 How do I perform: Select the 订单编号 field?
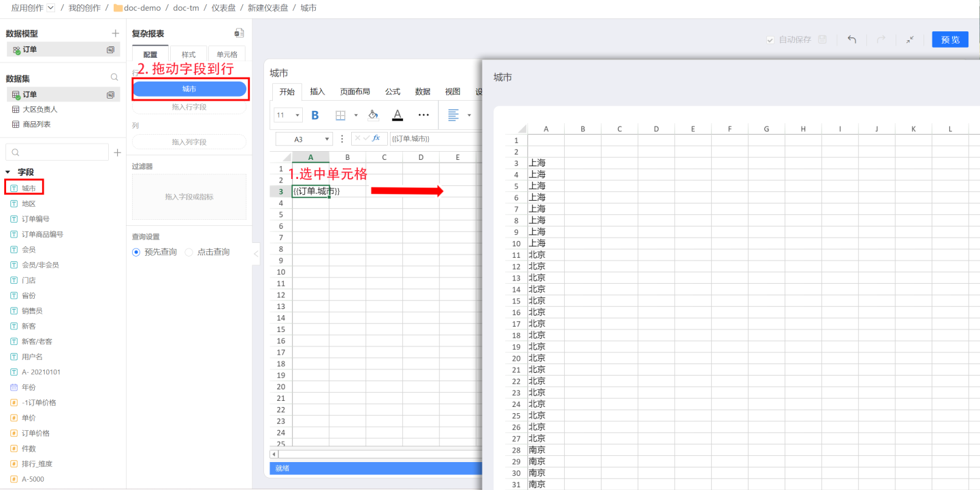pos(35,219)
